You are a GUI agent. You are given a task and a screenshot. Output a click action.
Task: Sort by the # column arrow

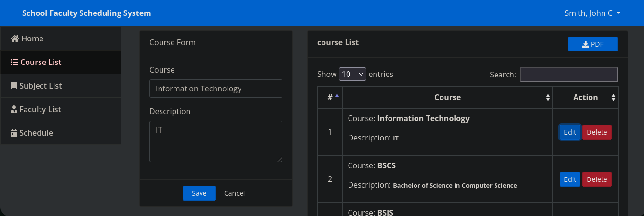tap(337, 96)
